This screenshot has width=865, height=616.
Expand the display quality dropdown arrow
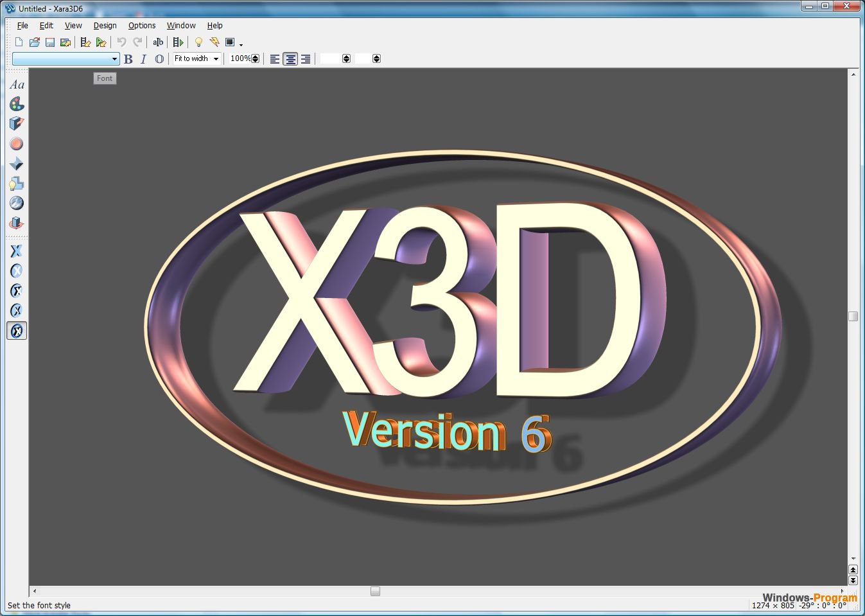(x=241, y=44)
